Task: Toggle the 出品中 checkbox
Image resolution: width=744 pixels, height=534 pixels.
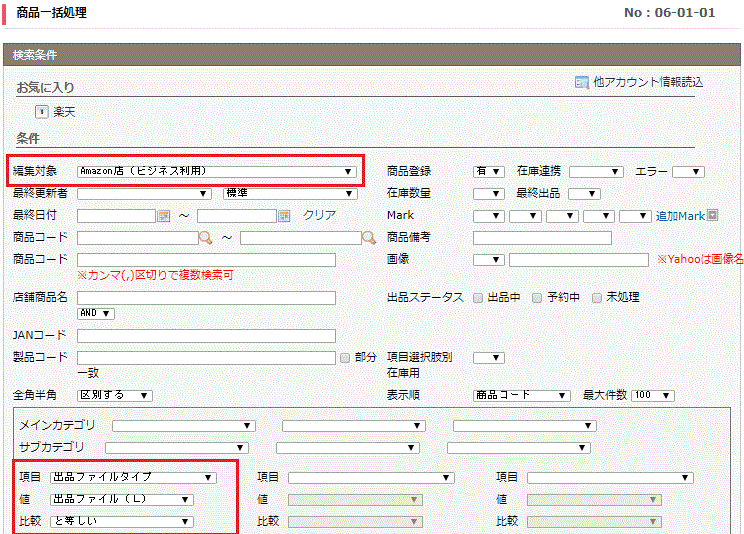Action: pyautogui.click(x=478, y=298)
